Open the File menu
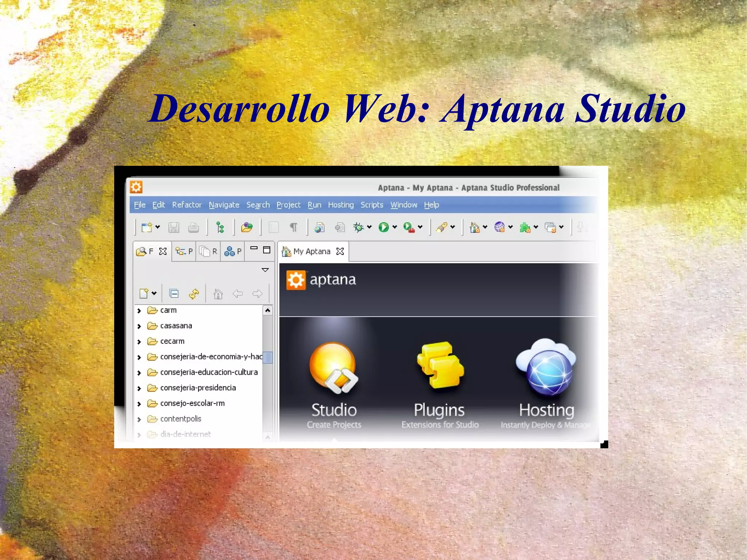Viewport: 747px width, 560px height. [x=140, y=205]
